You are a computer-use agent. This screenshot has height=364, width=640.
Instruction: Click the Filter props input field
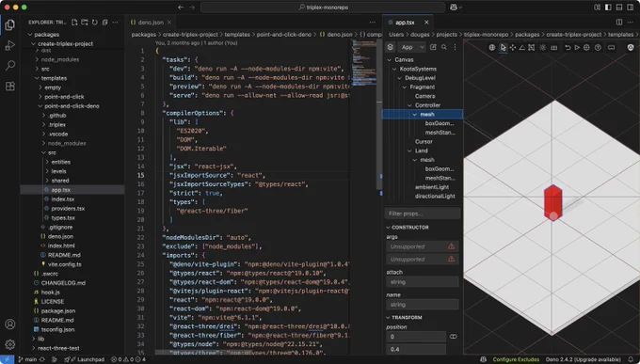423,214
